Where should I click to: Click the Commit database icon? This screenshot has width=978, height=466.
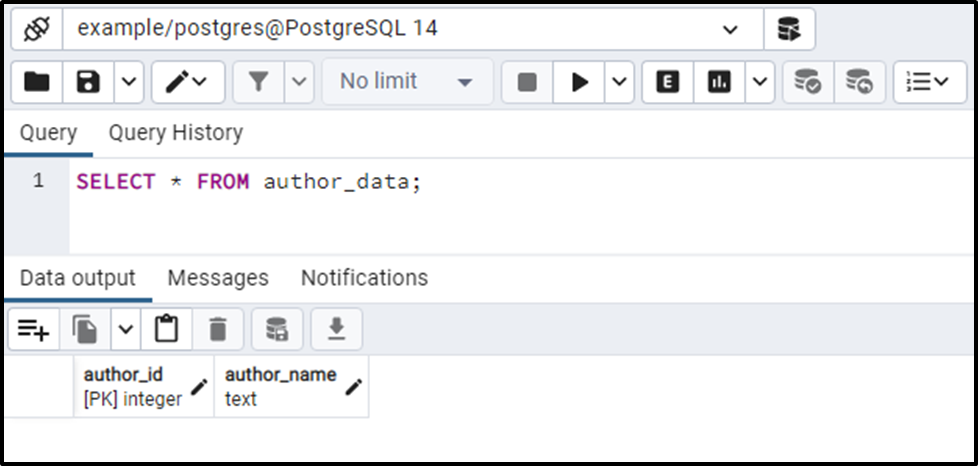pos(808,82)
